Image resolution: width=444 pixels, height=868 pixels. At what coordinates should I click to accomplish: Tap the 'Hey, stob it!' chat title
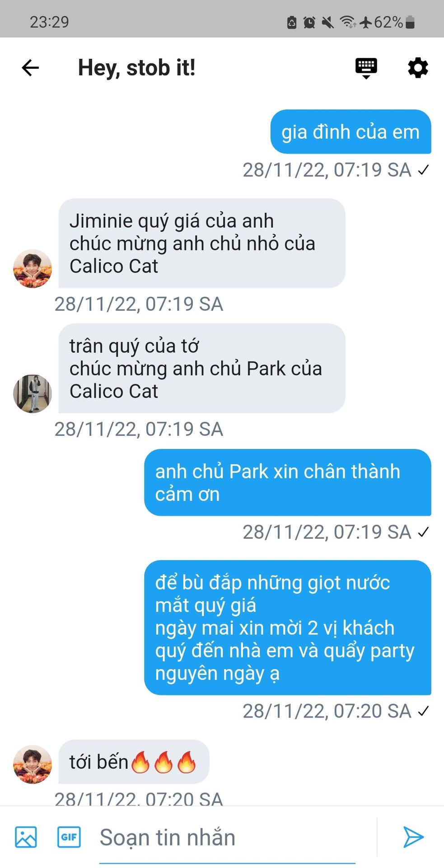[x=137, y=68]
